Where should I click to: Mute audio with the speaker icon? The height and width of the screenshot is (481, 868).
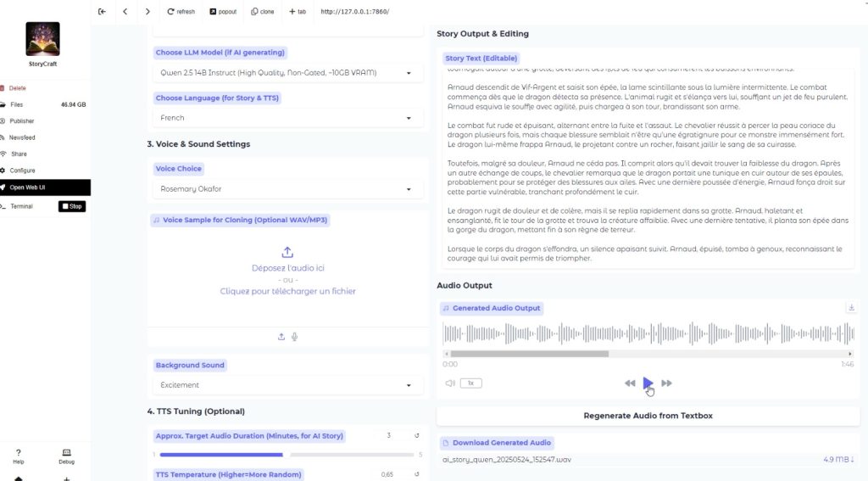[450, 383]
